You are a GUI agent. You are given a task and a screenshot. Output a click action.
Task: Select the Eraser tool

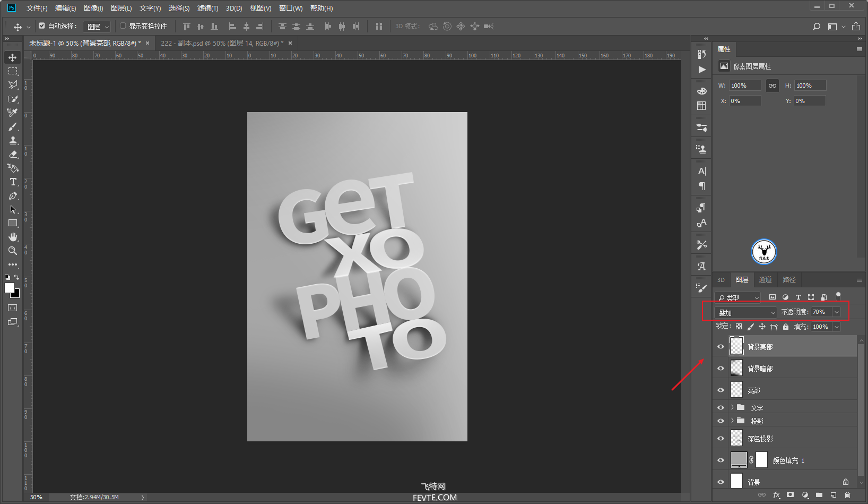tap(13, 154)
